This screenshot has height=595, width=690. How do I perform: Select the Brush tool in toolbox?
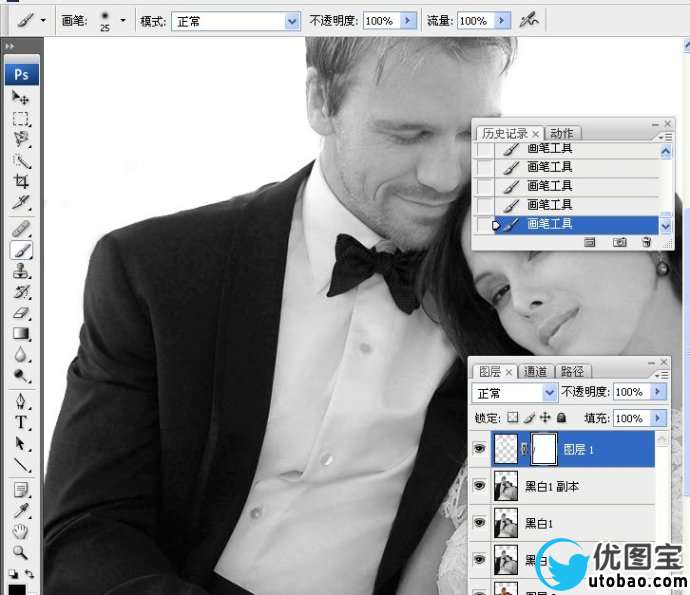click(x=20, y=250)
